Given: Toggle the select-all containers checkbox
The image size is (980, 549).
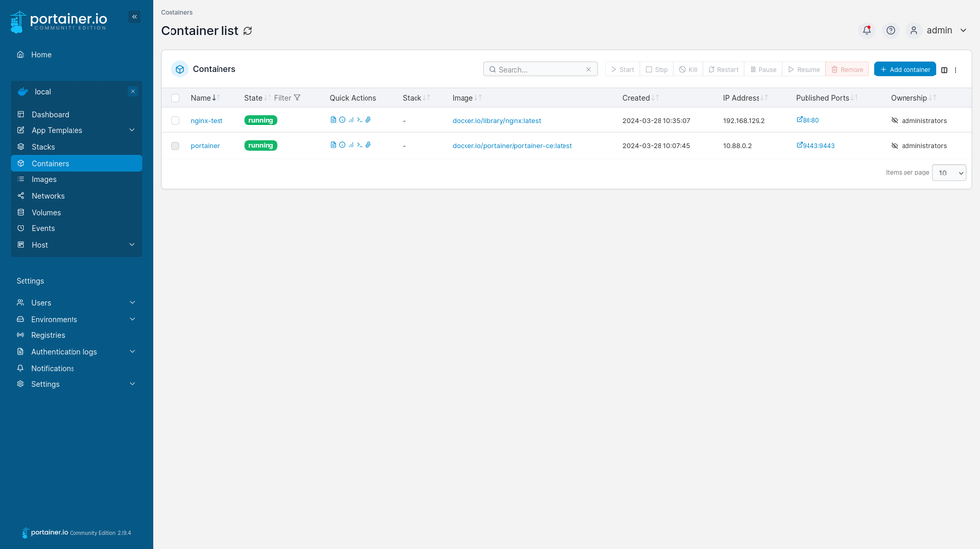Looking at the screenshot, I should tap(175, 98).
